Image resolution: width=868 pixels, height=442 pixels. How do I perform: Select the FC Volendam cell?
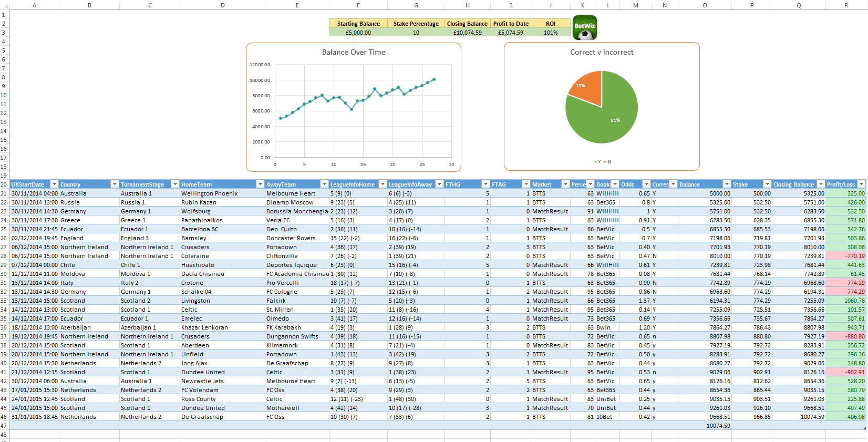coord(222,390)
